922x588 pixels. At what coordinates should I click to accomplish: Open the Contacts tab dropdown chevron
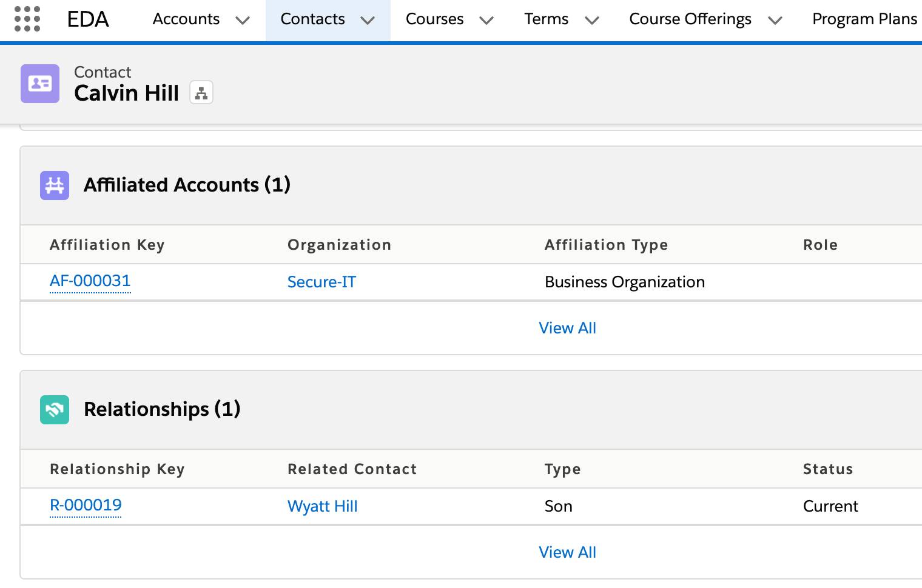point(368,20)
